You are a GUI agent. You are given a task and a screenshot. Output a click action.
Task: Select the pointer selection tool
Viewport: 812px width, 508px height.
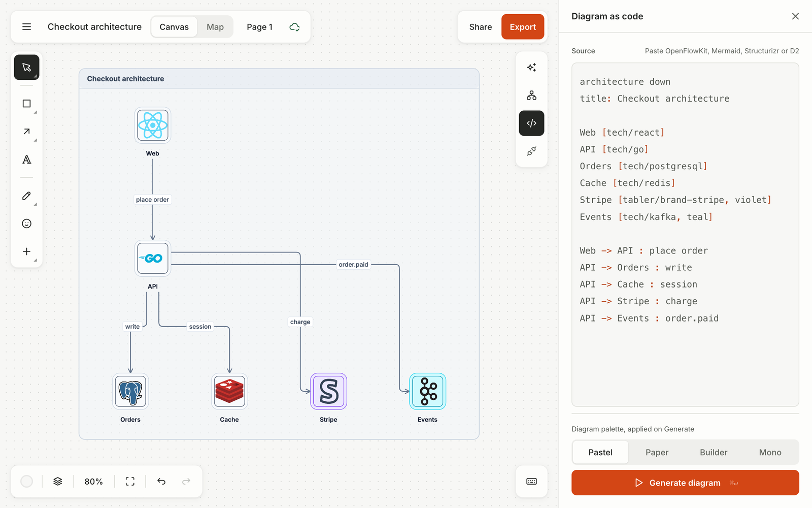26,68
